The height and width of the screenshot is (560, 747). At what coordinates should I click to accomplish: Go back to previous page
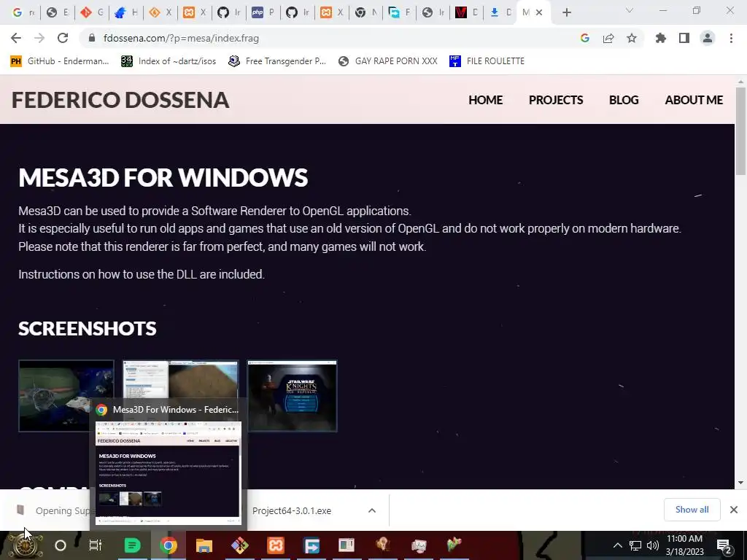(x=16, y=38)
